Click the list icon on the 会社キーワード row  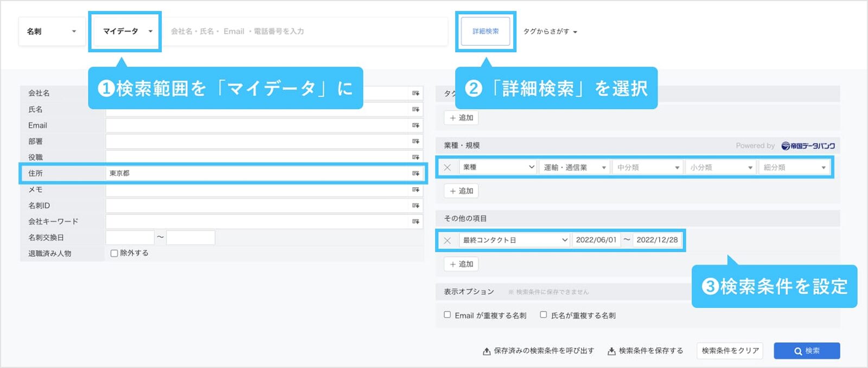pos(416,221)
